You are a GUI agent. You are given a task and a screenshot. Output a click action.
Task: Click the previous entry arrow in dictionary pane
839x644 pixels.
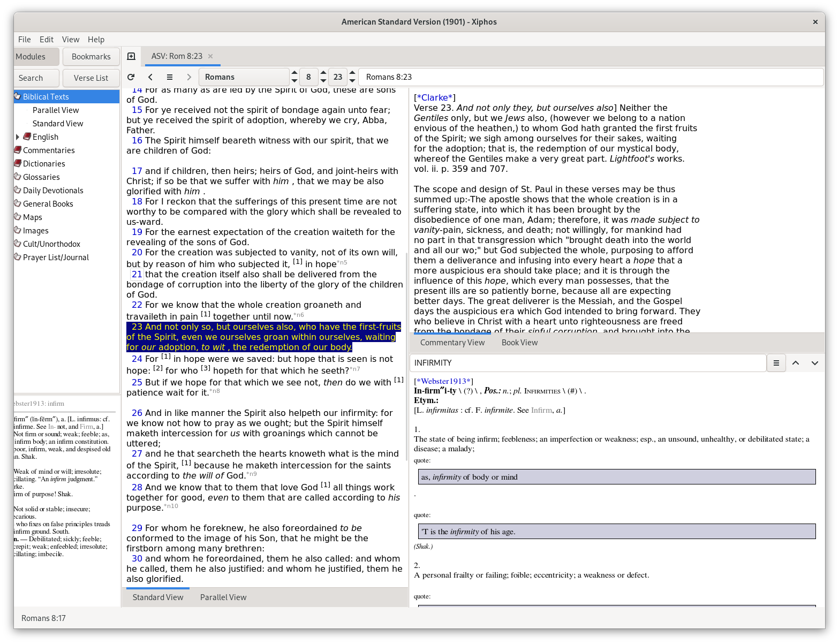click(x=796, y=362)
